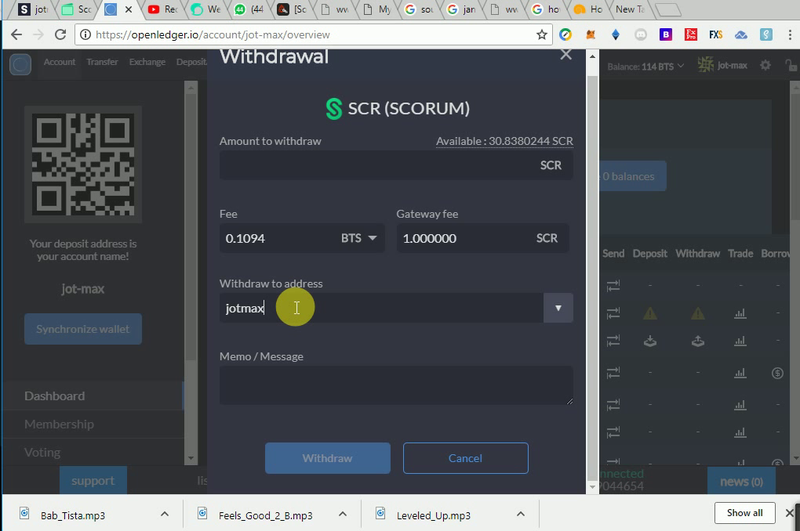Click the teal S extension icon
This screenshot has height=531, width=800.
coord(766,35)
